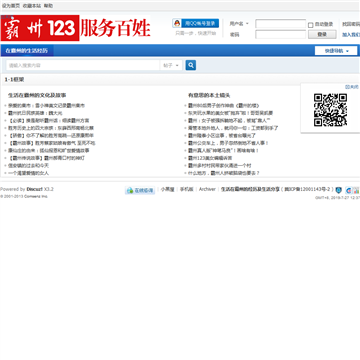
Task: Expand the 快捷导航 quick navigation menu
Action: 336,51
